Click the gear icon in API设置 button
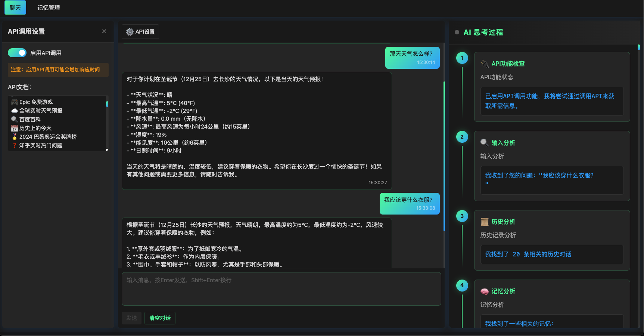The height and width of the screenshot is (336, 644). tap(130, 32)
